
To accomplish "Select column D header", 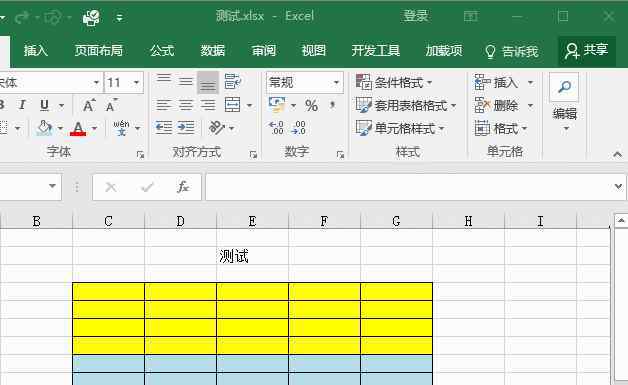I will (x=180, y=221).
